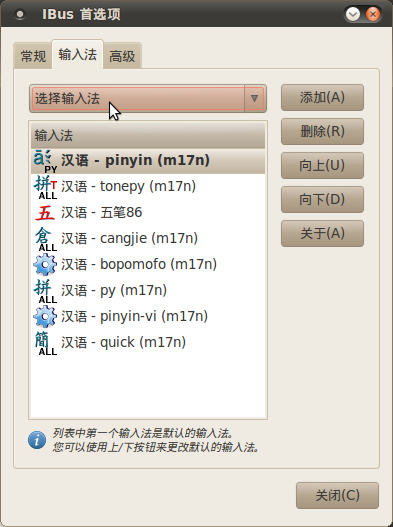Click the tonepy input method icon
Image resolution: width=393 pixels, height=527 pixels.
pos(45,187)
